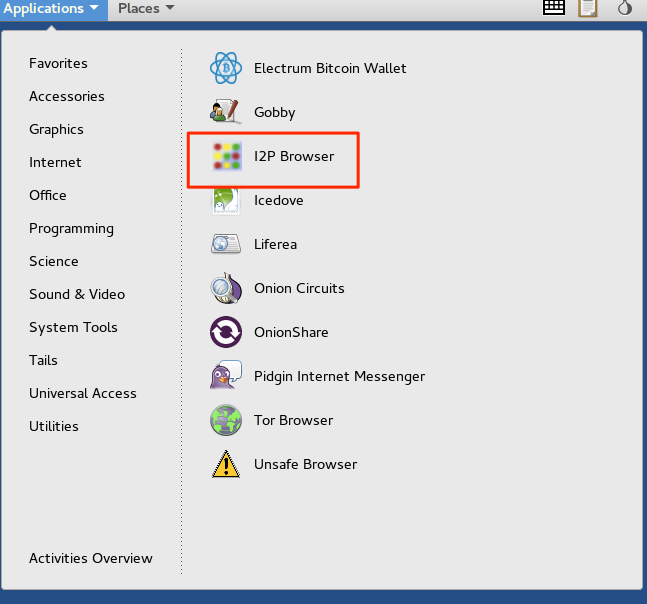Launch Gobby from its text label
The height and width of the screenshot is (604, 647).
[x=275, y=113]
